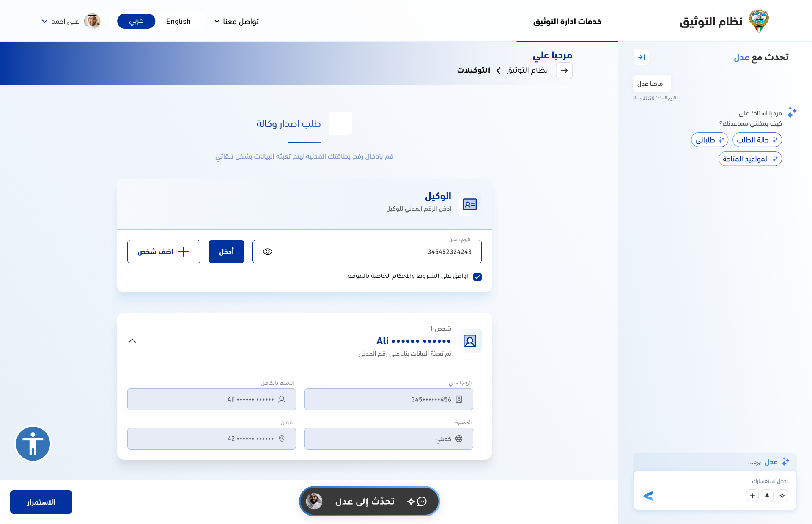812x524 pixels.
Task: Click the microphone icon in chat input
Action: [767, 496]
